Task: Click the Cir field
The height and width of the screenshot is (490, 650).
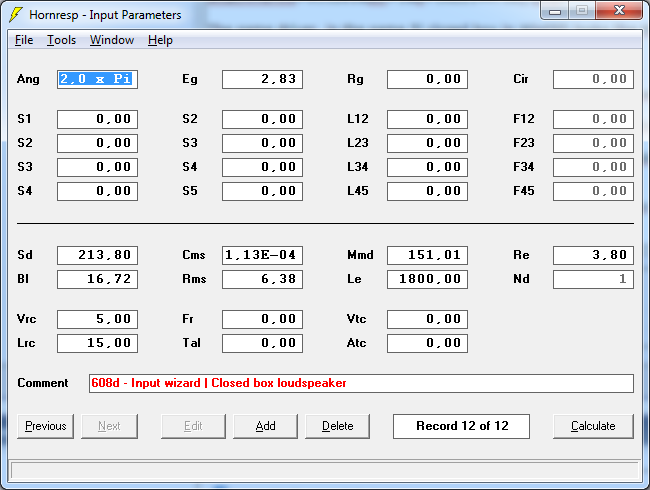Action: coord(593,79)
